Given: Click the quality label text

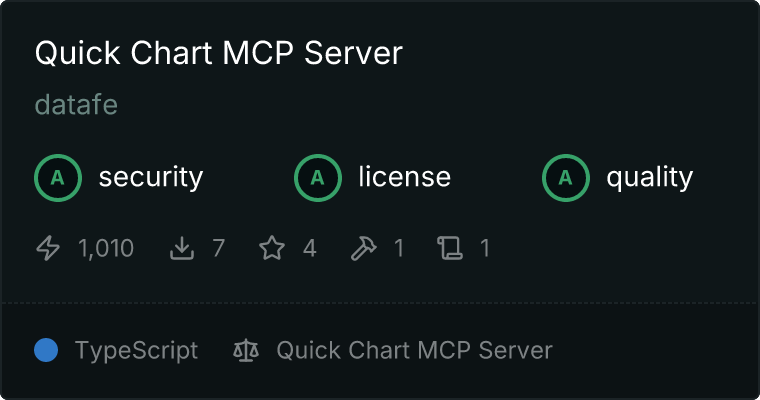Looking at the screenshot, I should tap(649, 177).
